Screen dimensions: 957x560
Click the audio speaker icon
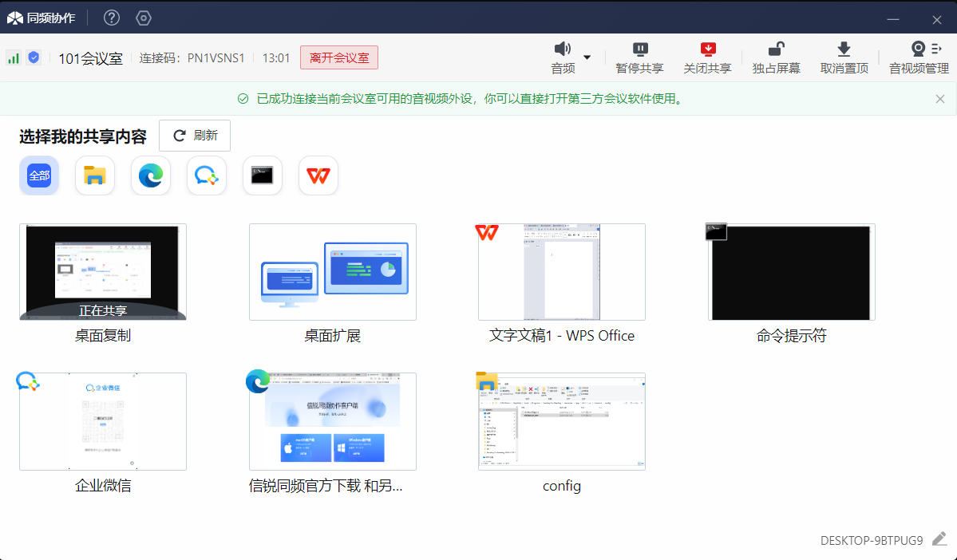coord(563,49)
